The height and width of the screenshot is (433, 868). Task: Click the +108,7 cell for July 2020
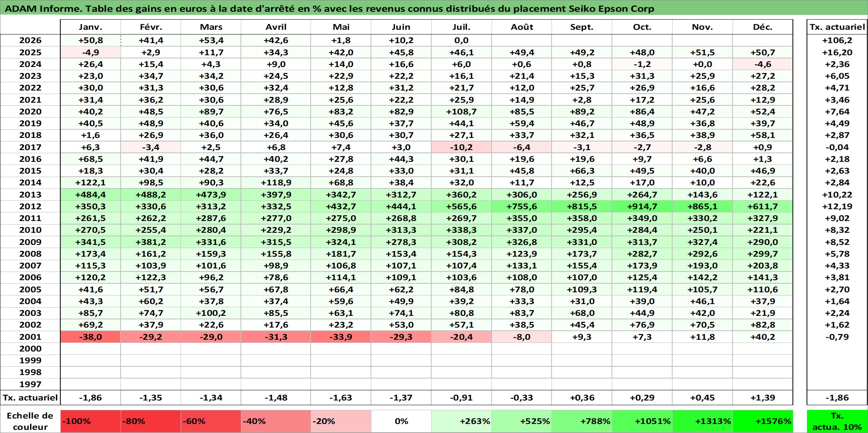click(461, 112)
